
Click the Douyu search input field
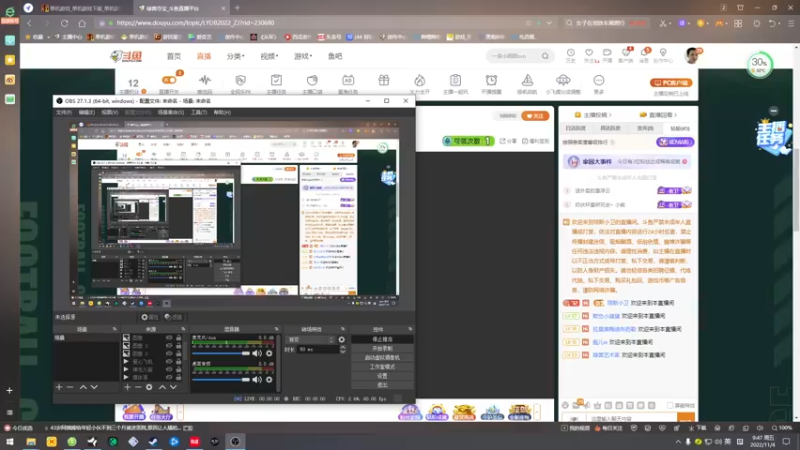[513, 56]
